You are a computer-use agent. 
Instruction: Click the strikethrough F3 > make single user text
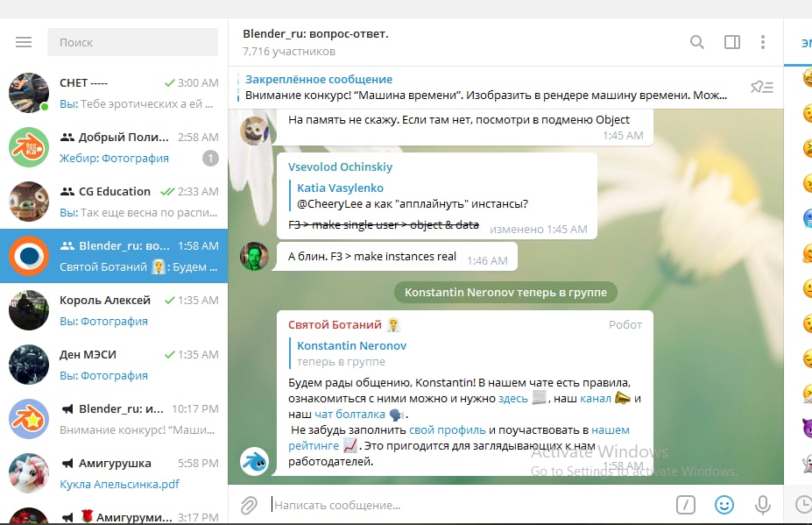pos(383,225)
